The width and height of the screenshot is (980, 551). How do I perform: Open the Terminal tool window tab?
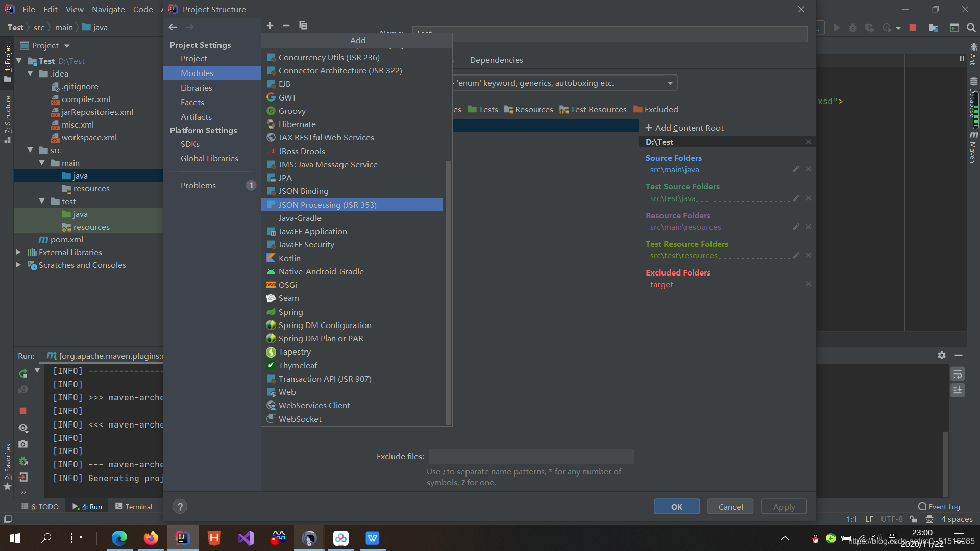tap(134, 507)
